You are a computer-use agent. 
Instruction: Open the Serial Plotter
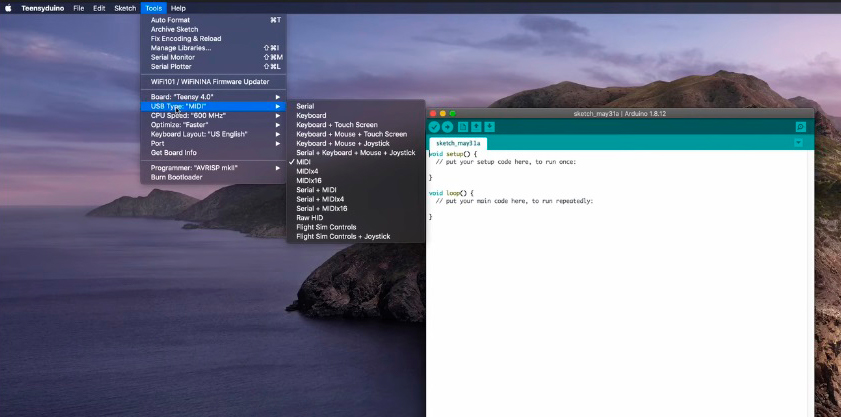pos(213,67)
